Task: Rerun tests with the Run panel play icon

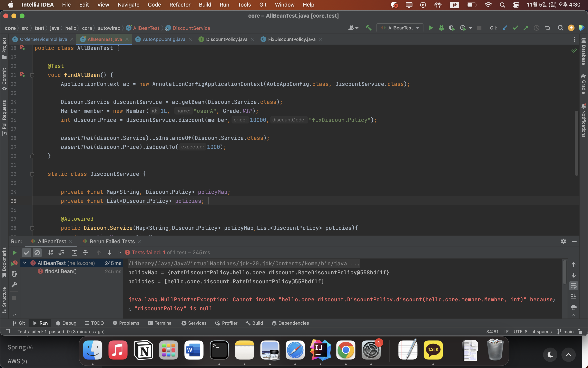Action: [14, 253]
